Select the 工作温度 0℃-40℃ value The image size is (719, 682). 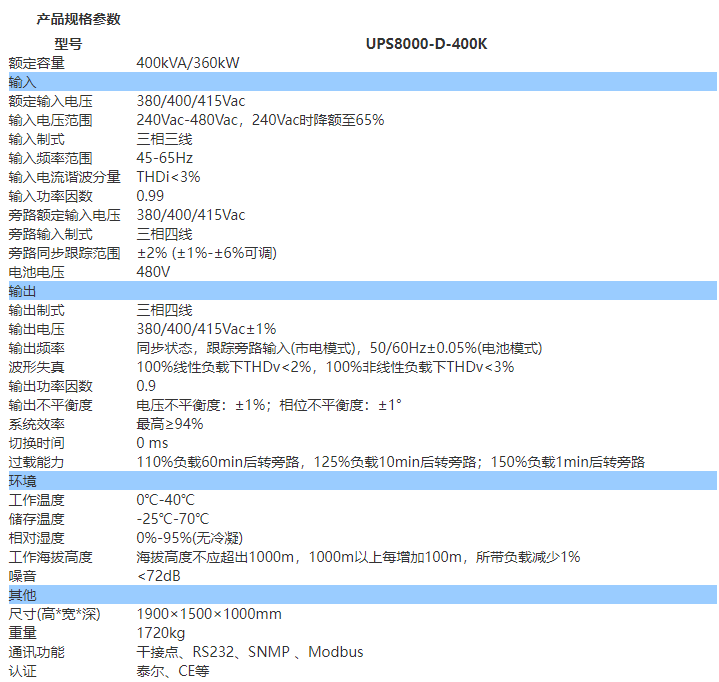[165, 500]
